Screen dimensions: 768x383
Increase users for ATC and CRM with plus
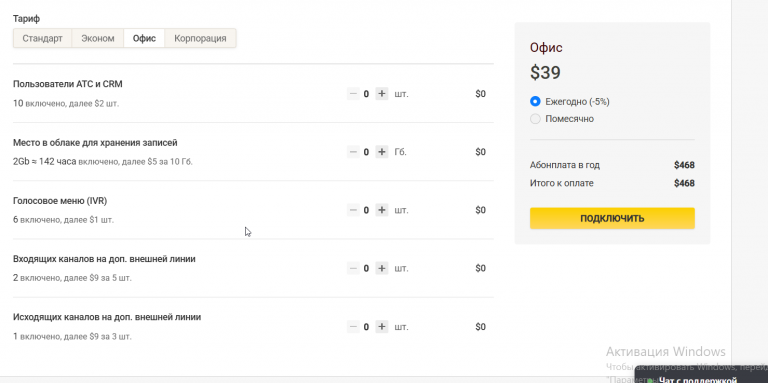tap(382, 94)
